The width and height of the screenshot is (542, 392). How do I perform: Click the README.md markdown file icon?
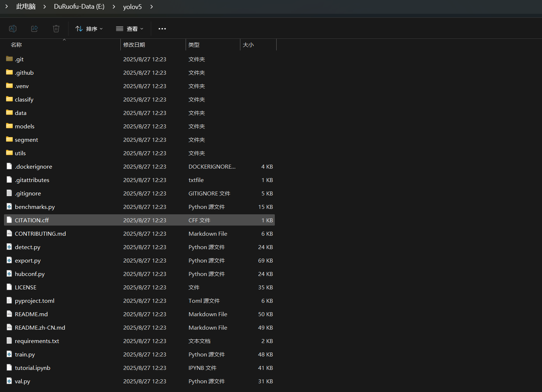pos(9,314)
